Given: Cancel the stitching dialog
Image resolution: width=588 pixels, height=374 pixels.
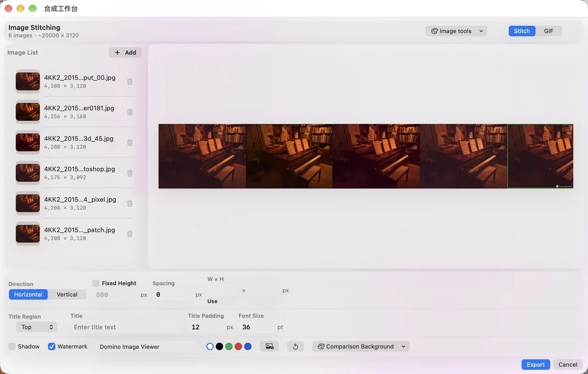Looking at the screenshot, I should (x=568, y=364).
